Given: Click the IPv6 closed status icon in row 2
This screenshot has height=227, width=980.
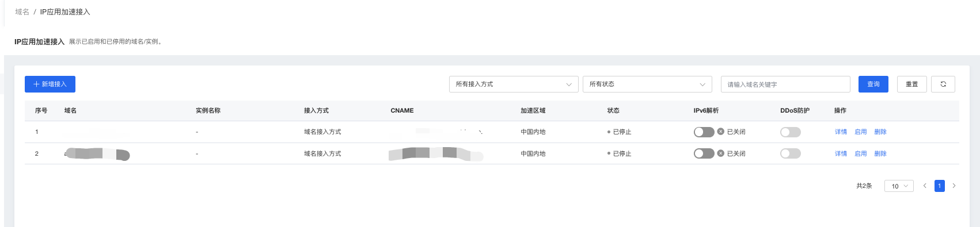Looking at the screenshot, I should coord(720,153).
